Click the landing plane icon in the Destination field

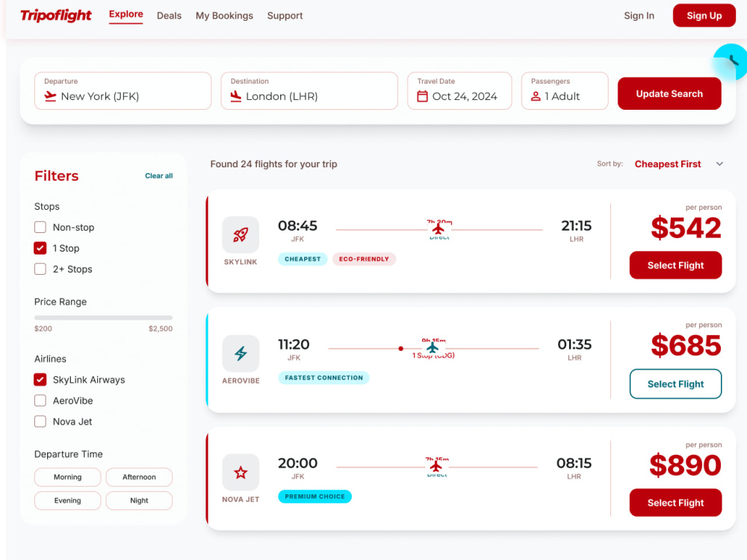pos(236,96)
